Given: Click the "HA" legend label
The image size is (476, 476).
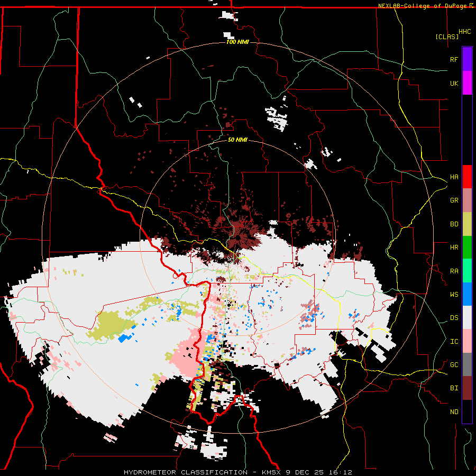Looking at the screenshot, I should pyautogui.click(x=454, y=177).
